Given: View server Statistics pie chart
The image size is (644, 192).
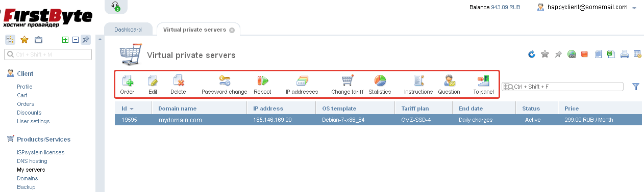Looking at the screenshot, I should (380, 80).
